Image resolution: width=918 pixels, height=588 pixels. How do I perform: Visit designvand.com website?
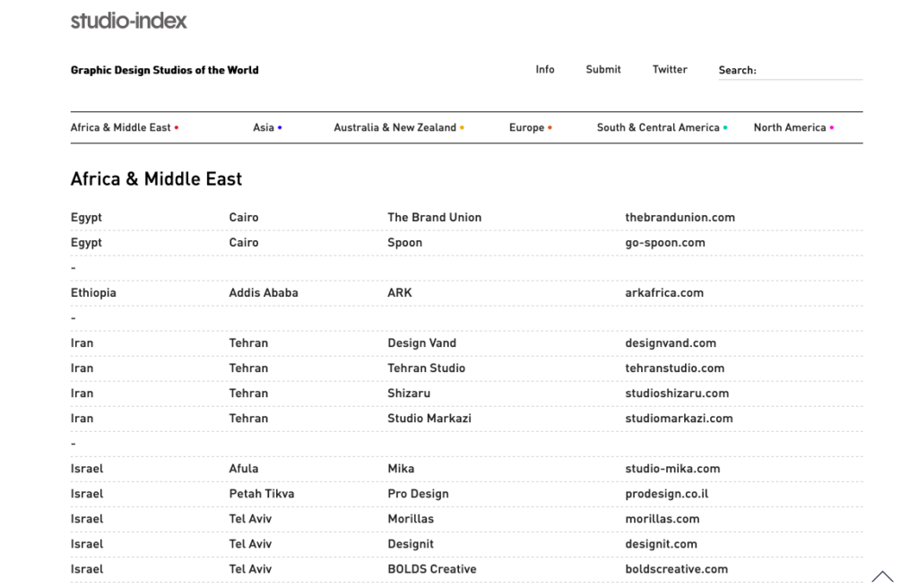tap(671, 343)
